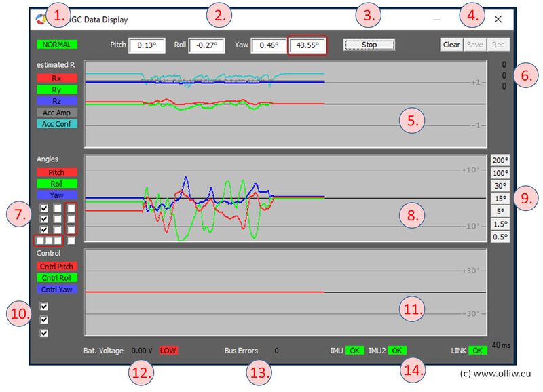Image resolution: width=543 pixels, height=392 pixels.
Task: Click the app icon in the title bar
Action: coord(39,20)
